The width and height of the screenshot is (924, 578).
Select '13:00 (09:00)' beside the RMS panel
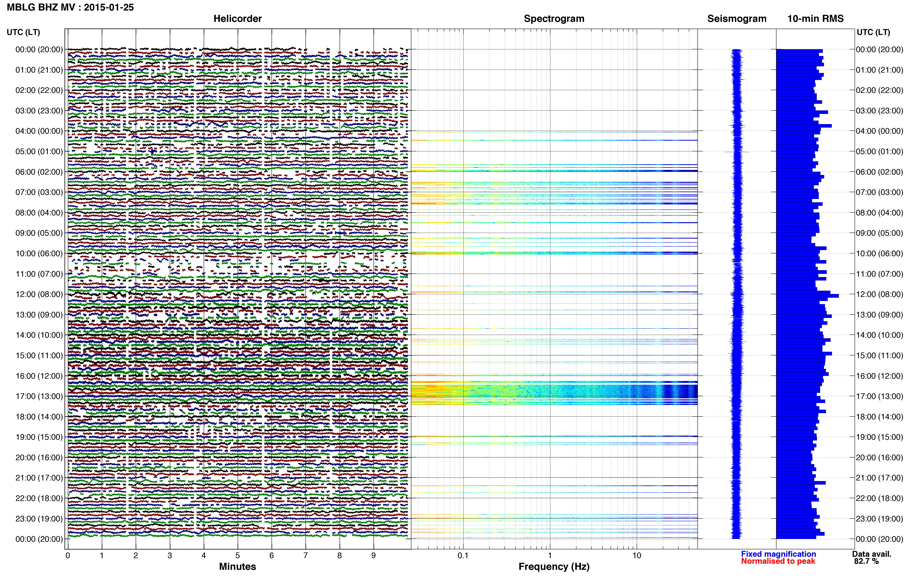click(x=879, y=315)
